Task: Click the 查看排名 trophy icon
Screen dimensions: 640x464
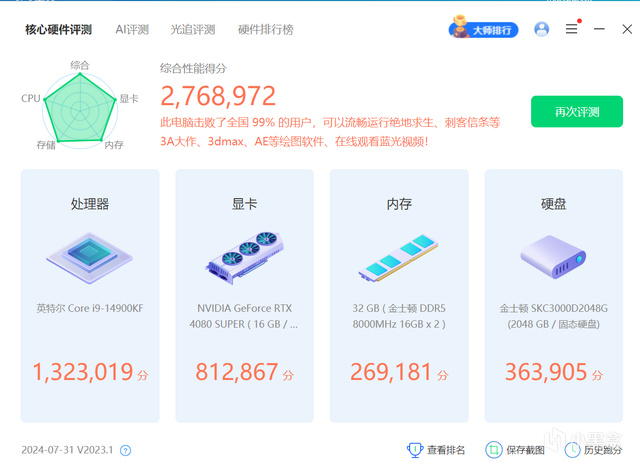Action: [415, 450]
